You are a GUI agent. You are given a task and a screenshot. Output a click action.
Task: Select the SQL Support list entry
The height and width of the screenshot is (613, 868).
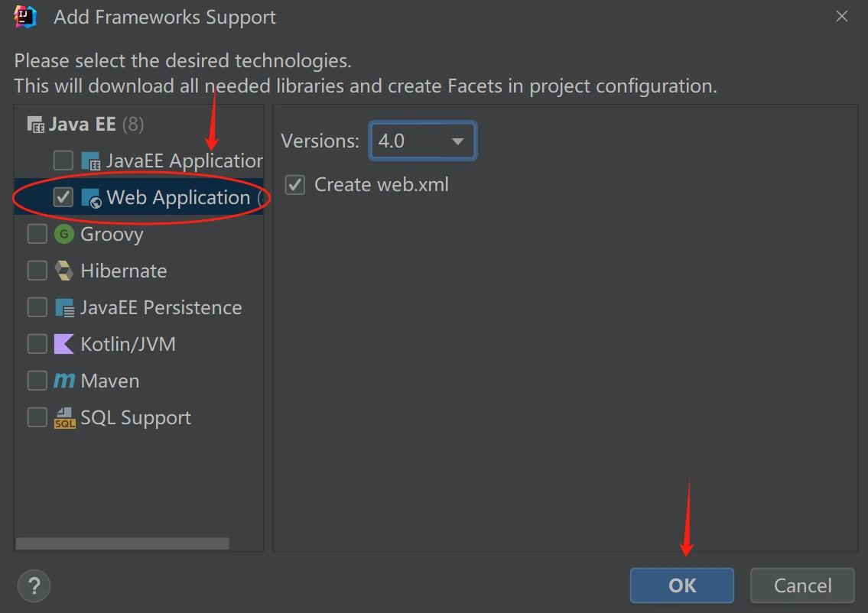[x=135, y=417]
